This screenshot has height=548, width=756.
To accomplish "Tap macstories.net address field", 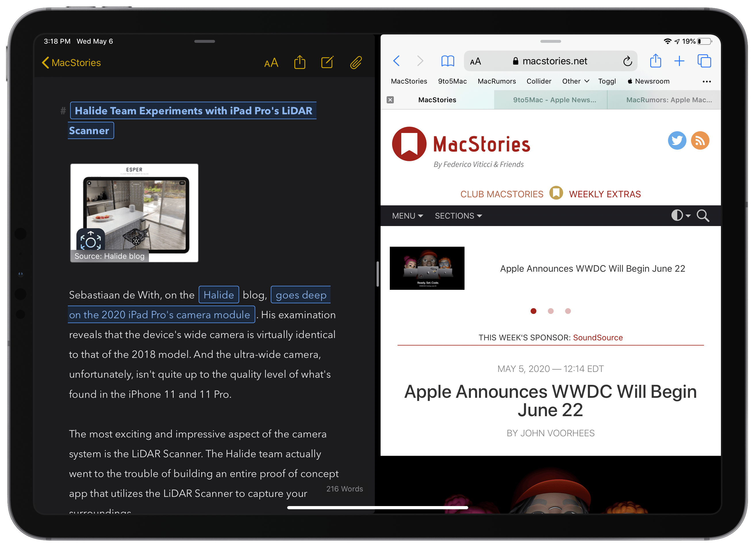I will (x=550, y=61).
